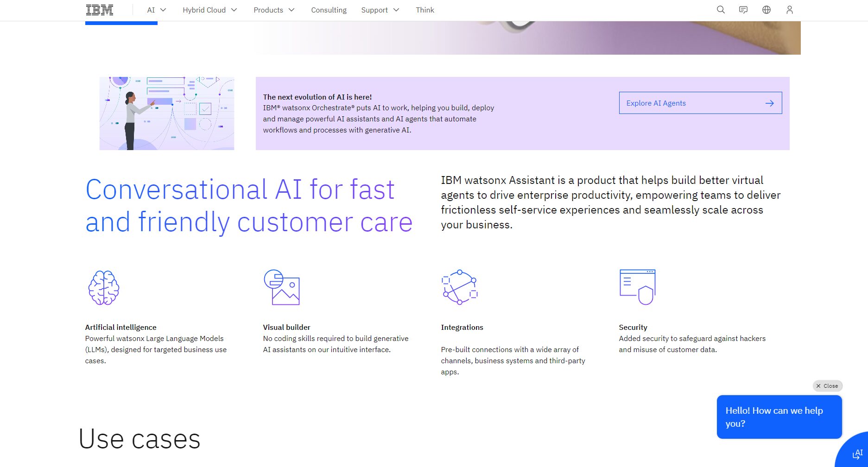Click the Explore AI Agents button
Screen dimensions: 868x467
(700, 103)
